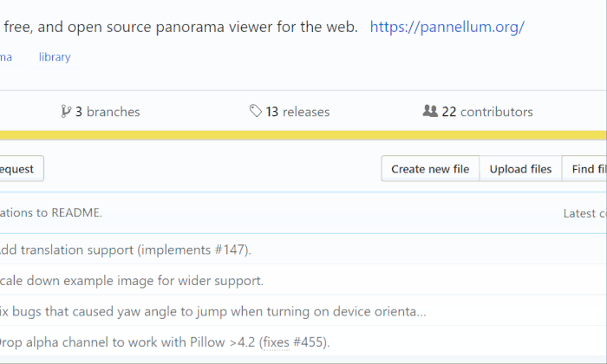View the 13 releases page
Image resolution: width=607 pixels, height=364 pixels.
tap(297, 112)
